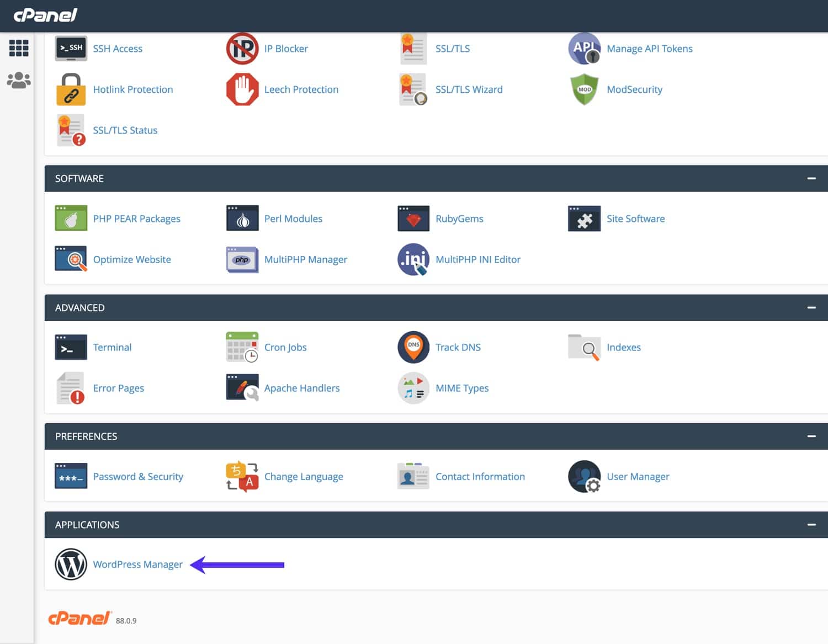This screenshot has width=828, height=644.
Task: Open the PHP PEAR Packages tool
Action: click(137, 219)
